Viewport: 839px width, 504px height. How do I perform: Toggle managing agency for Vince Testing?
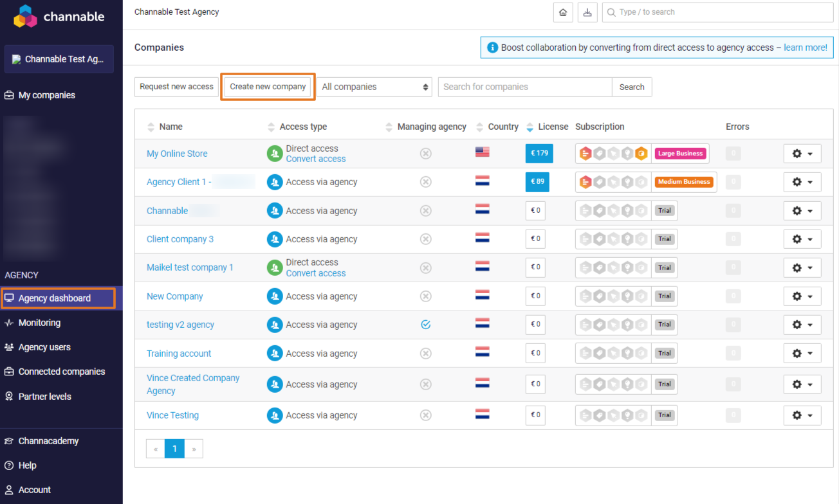click(425, 415)
